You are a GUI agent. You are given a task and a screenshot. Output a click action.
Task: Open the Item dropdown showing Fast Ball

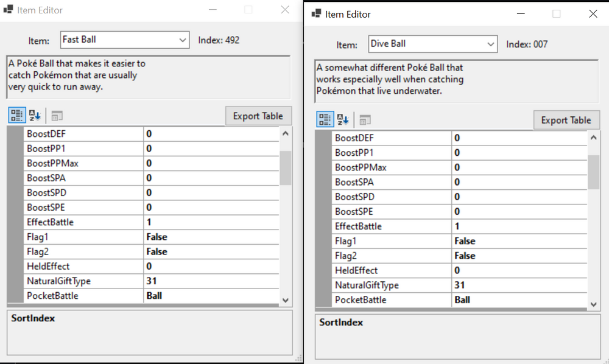[183, 40]
